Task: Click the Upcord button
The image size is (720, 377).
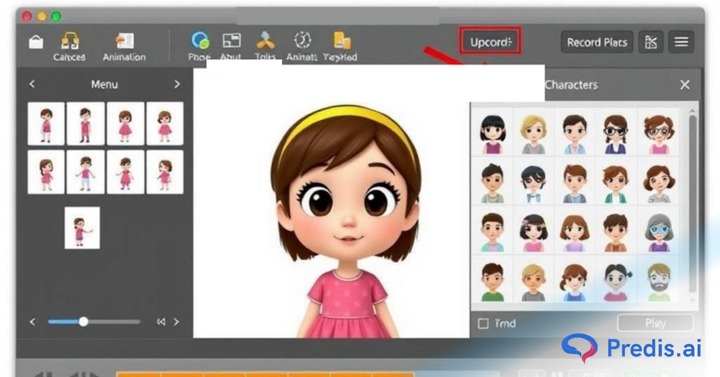Action: [490, 42]
